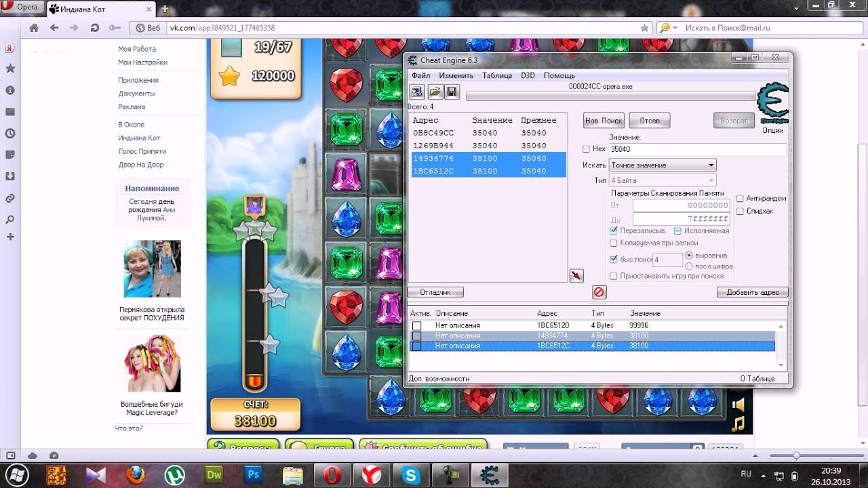868x488 pixels.
Task: Open search magnifier in Opera sidebar
Action: [10, 220]
